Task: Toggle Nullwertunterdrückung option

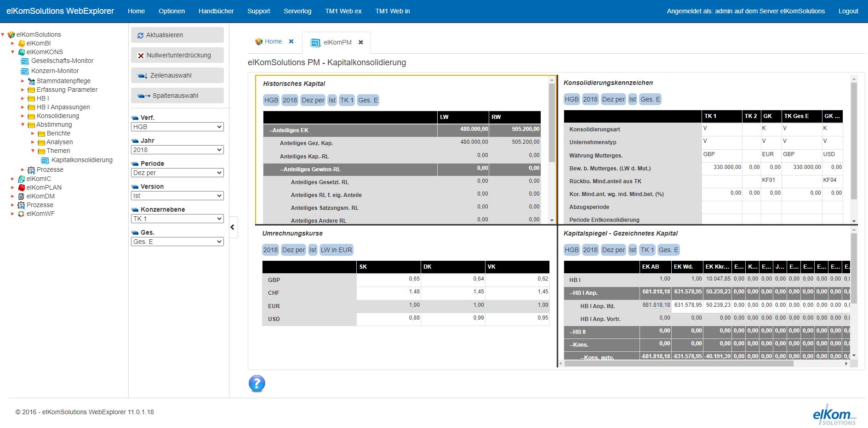Action: [x=177, y=55]
